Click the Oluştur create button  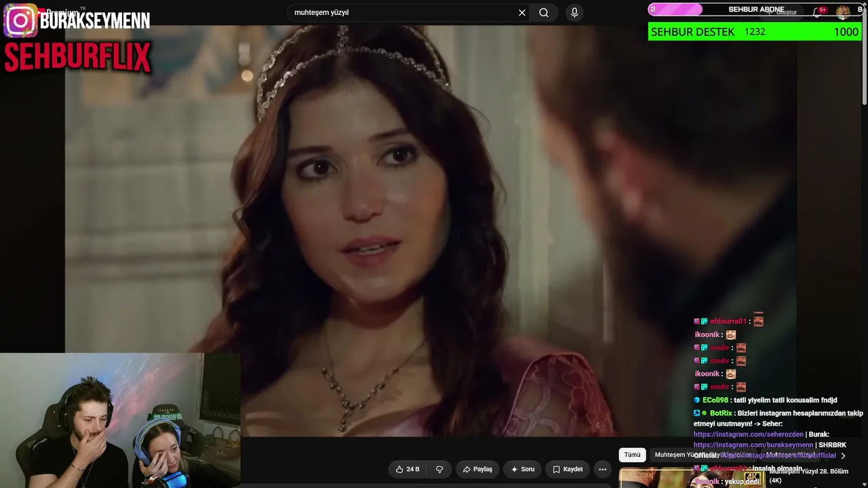pos(783,12)
